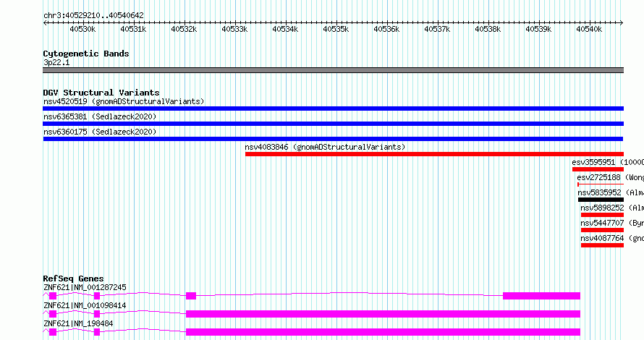Screen dimensions: 644x340
Task: Click the long magenta exon of NM_198484
Action: (x=384, y=332)
